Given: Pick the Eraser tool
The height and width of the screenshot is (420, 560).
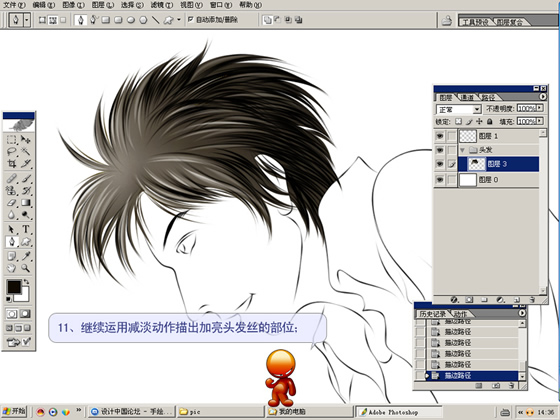Looking at the screenshot, I should [x=12, y=202].
